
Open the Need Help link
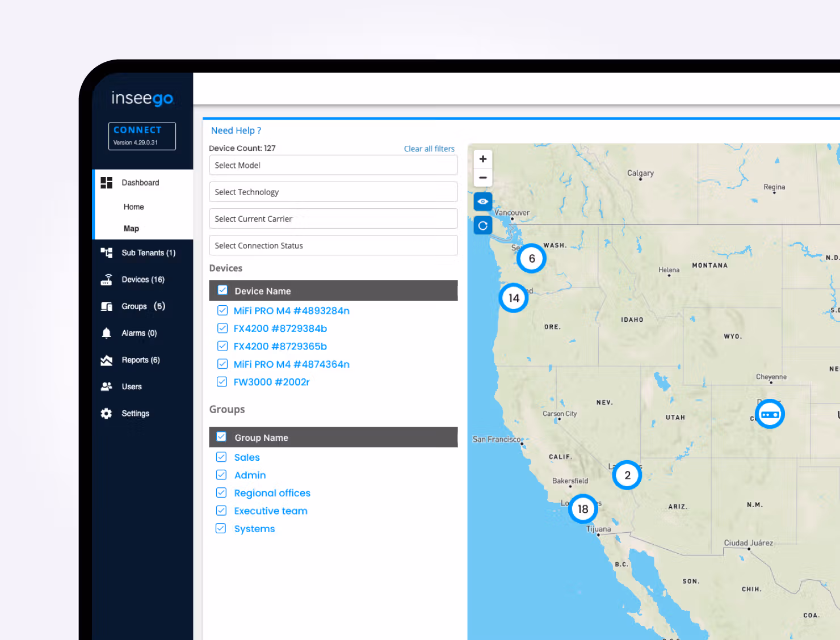click(x=236, y=130)
